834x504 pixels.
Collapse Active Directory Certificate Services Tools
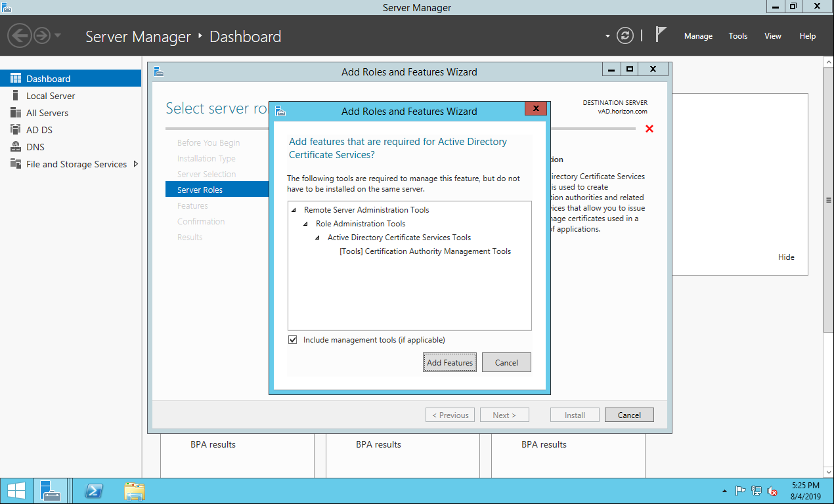pyautogui.click(x=318, y=238)
